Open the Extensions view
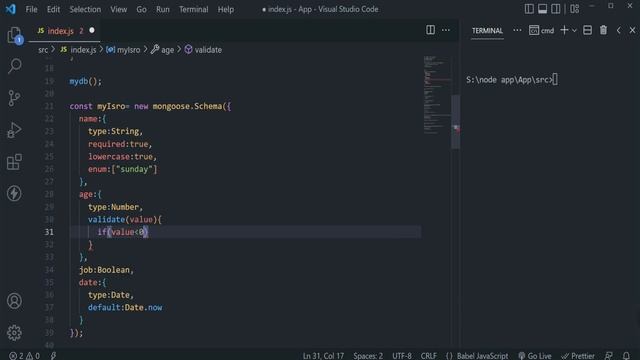Screen dimensions: 640x360 [x=14, y=162]
